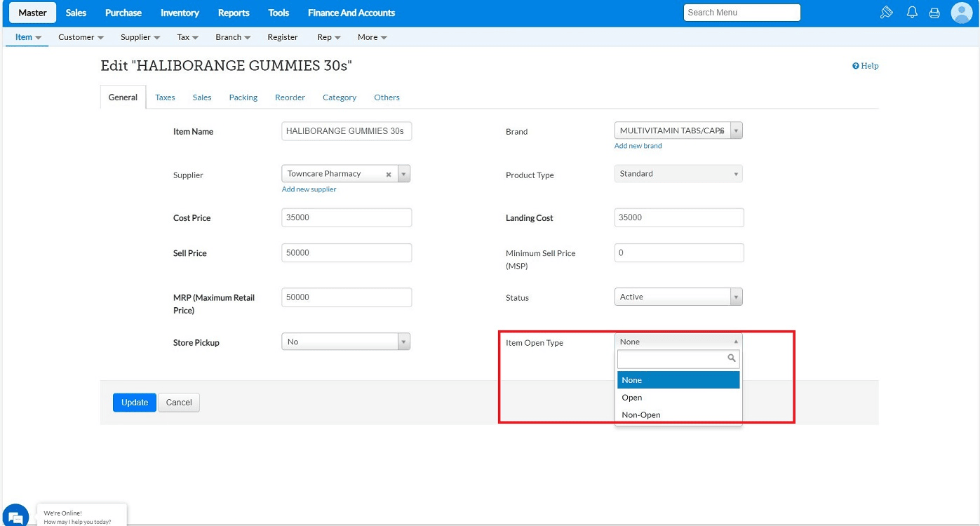Open the user profile avatar
The image size is (980, 526).
coord(961,13)
